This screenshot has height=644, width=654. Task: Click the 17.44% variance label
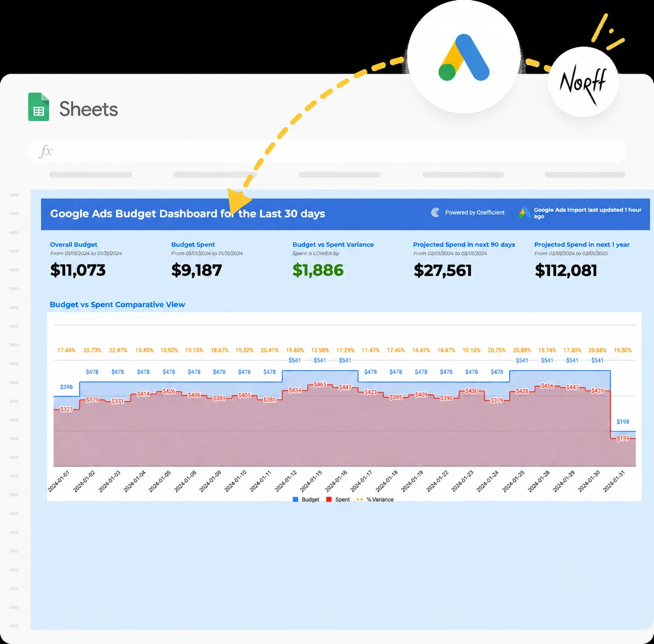pyautogui.click(x=66, y=350)
